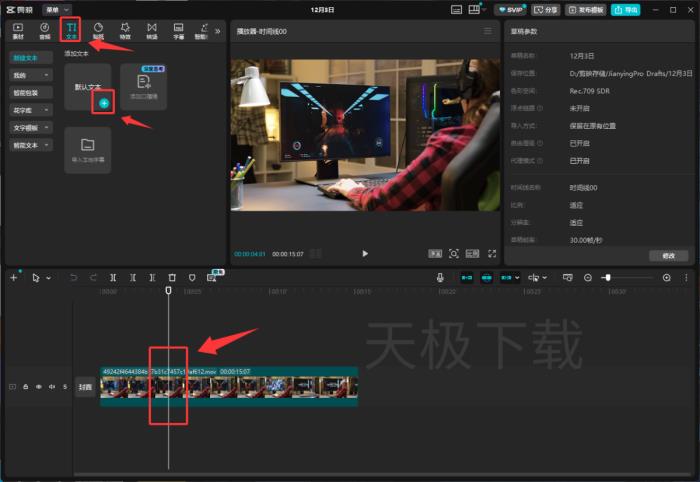700x482 pixels.
Task: Add default text with the plus button
Action: coord(104,104)
